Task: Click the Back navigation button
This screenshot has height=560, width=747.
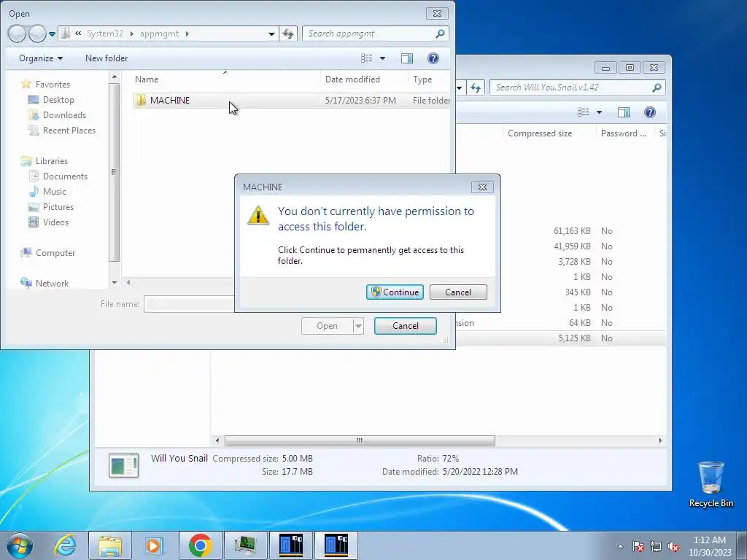Action: pos(17,34)
